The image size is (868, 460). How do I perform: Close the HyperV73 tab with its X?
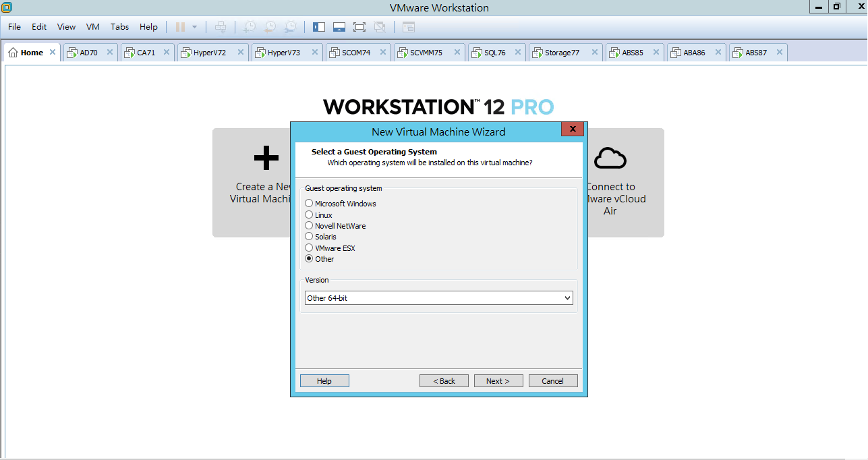click(x=315, y=52)
